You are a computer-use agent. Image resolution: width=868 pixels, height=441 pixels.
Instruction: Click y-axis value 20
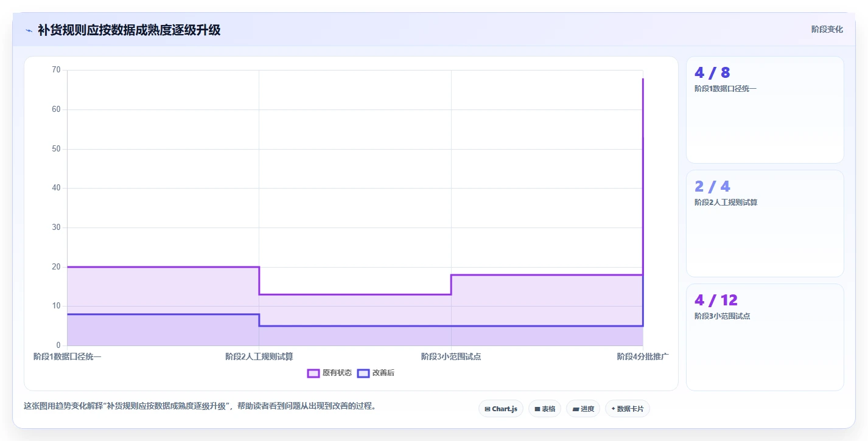click(56, 266)
